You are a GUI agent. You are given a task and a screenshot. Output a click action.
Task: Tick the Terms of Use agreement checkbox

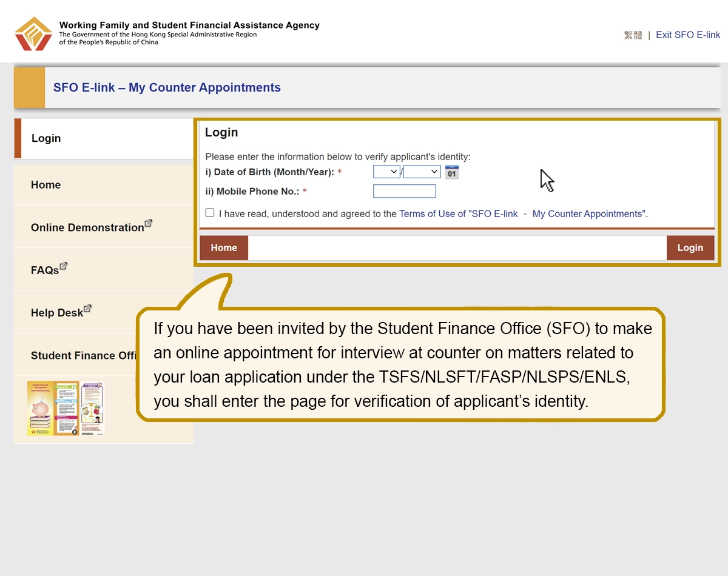pyautogui.click(x=210, y=213)
